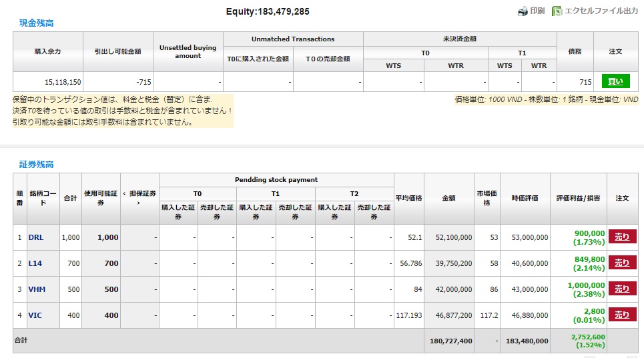Hit the 売り button for VIC

point(622,315)
